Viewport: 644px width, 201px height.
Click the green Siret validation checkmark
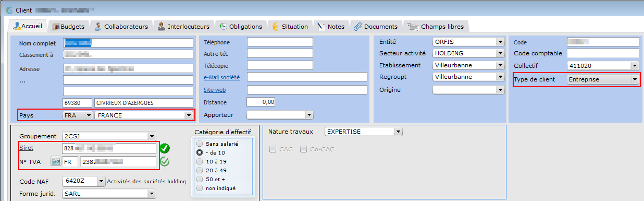(x=165, y=148)
